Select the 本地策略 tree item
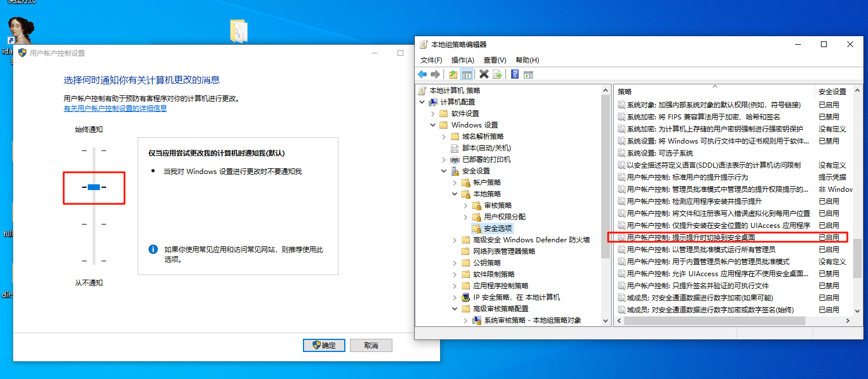This screenshot has width=868, height=379. tap(487, 194)
